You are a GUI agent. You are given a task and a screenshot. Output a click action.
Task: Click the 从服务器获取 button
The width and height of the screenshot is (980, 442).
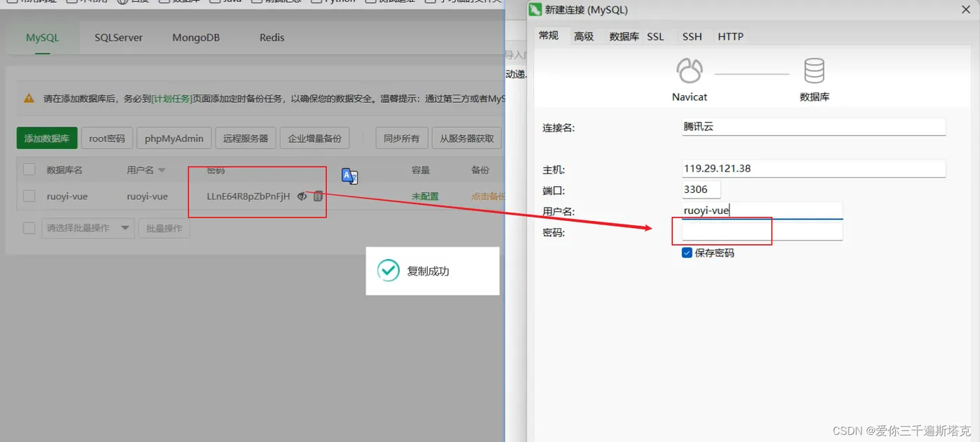(x=467, y=138)
